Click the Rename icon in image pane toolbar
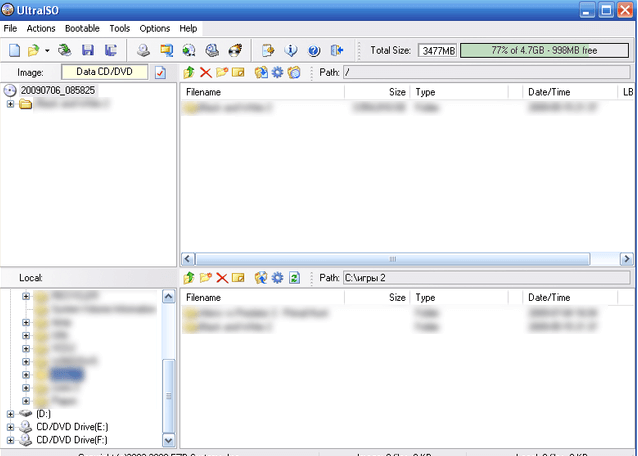The height and width of the screenshot is (456, 638). click(x=238, y=73)
